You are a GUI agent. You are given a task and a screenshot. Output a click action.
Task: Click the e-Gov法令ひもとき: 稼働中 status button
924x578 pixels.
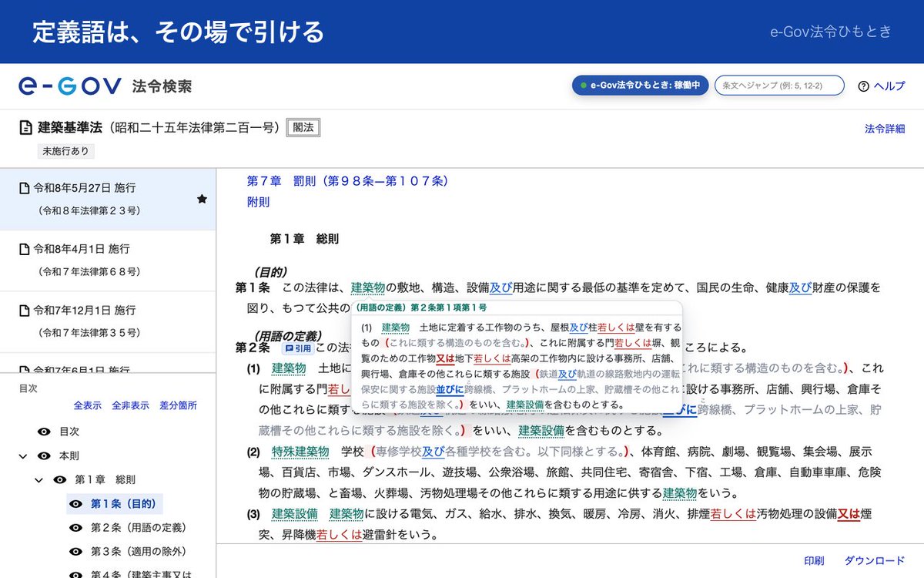[x=641, y=86]
